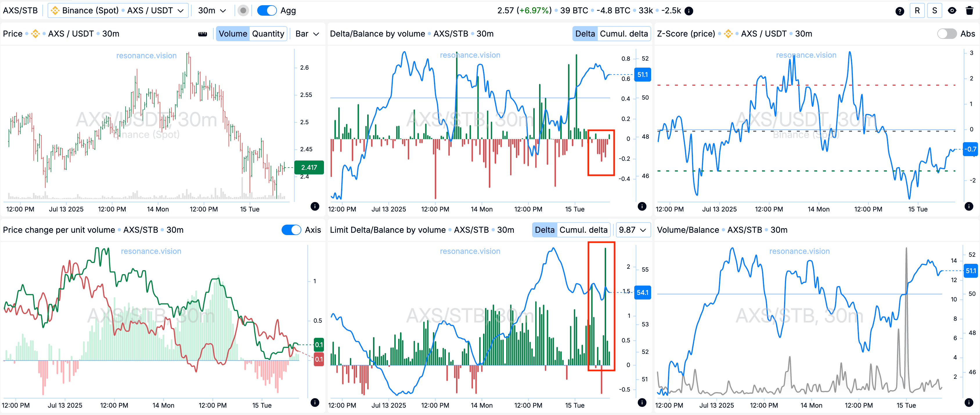Open the Binance (Spot) AXS / USDT dropdown
This screenshot has width=980, height=415.
(118, 11)
